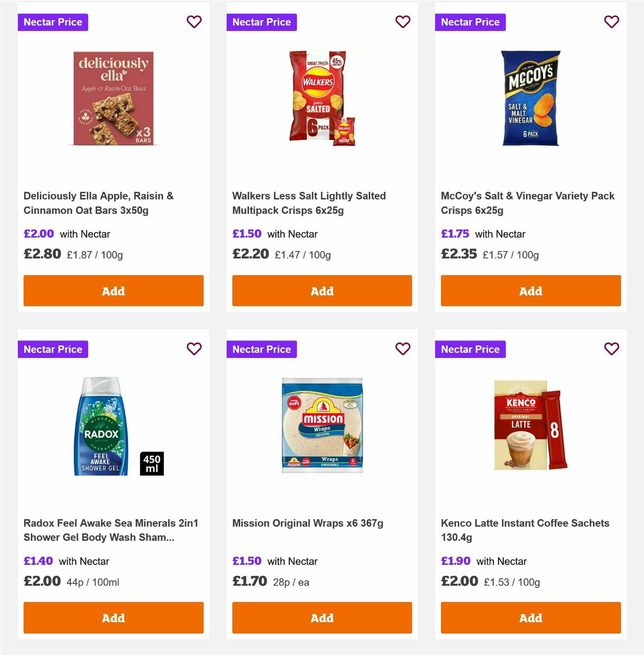Add Deliciously Ella Oat Bars to basket
Screen dimensions: 644x655
[113, 290]
